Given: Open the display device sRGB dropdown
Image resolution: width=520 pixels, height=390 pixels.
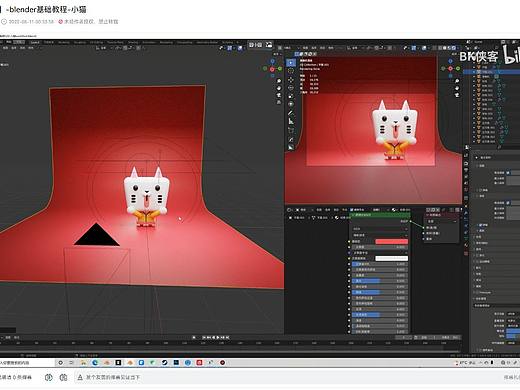Looking at the screenshot, I should [513, 314].
